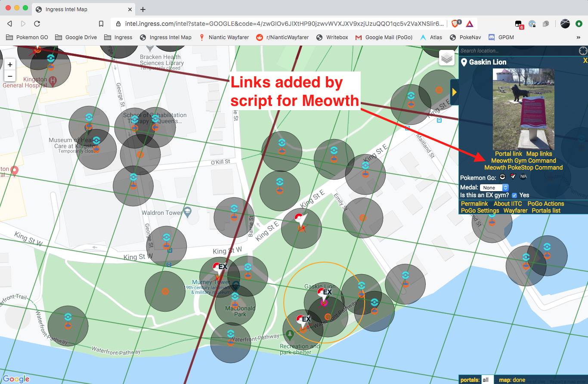Zoom in on the map
The image size is (588, 384).
pos(10,64)
